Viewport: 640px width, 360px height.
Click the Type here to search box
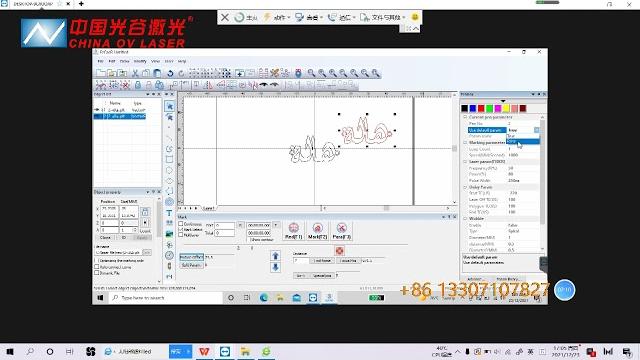pos(165,298)
